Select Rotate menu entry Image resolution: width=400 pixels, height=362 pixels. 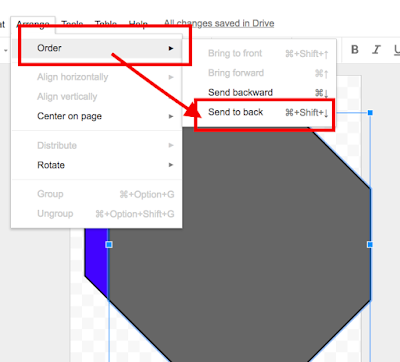tap(97, 165)
